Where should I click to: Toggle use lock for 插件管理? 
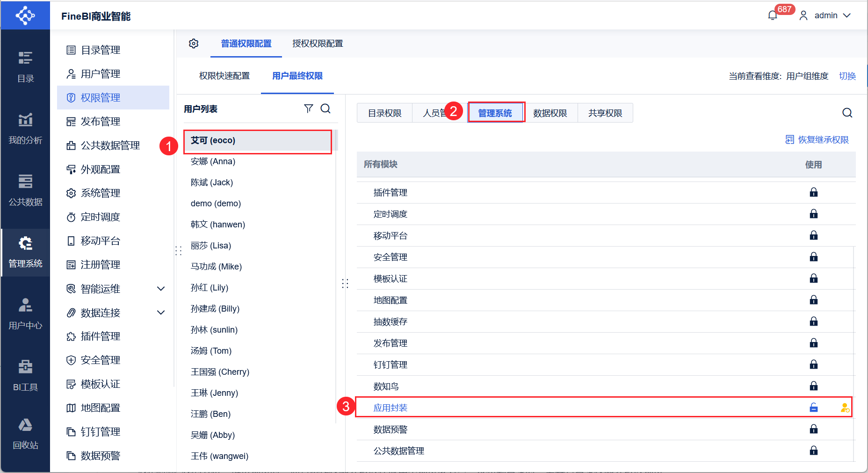coord(814,192)
